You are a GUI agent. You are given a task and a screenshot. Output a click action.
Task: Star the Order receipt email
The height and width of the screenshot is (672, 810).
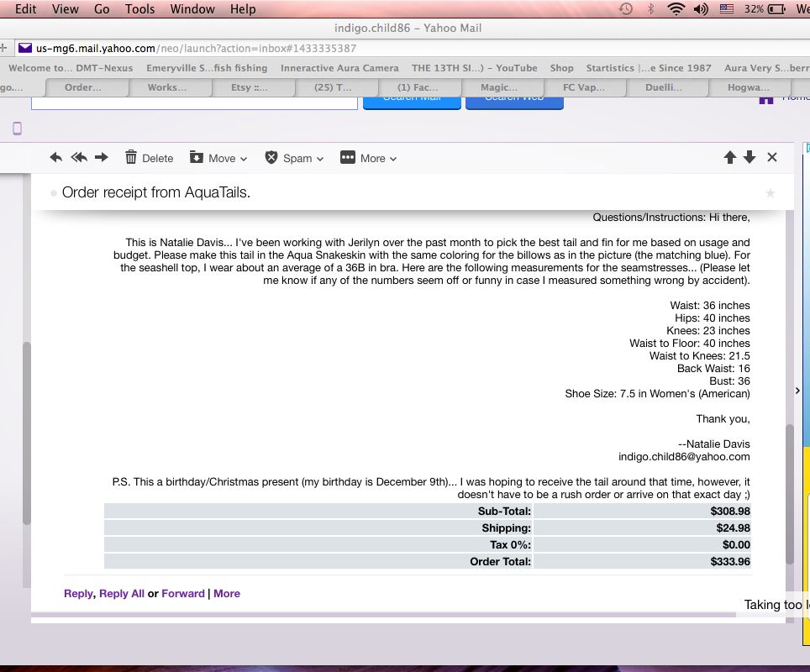point(771,193)
